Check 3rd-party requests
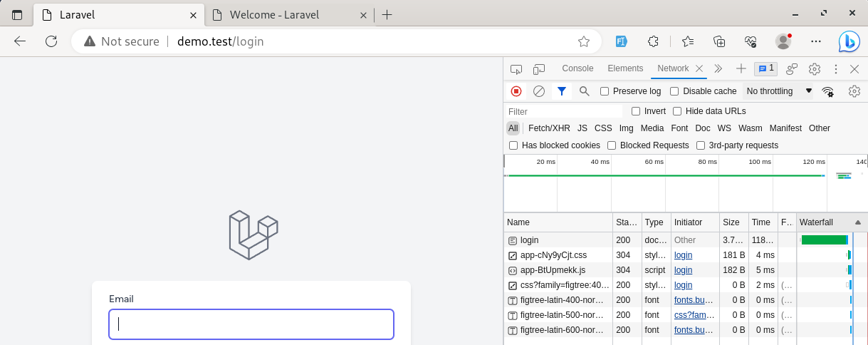 coord(701,145)
